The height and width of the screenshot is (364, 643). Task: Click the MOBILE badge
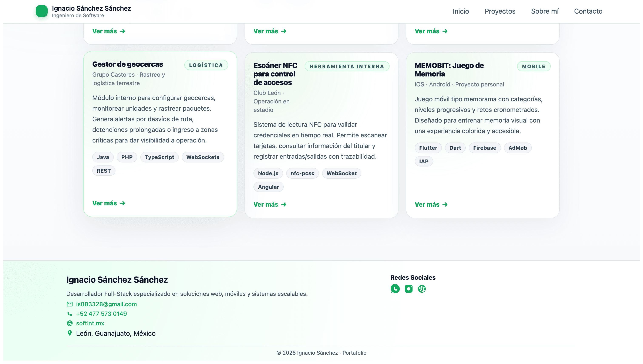coord(534,66)
